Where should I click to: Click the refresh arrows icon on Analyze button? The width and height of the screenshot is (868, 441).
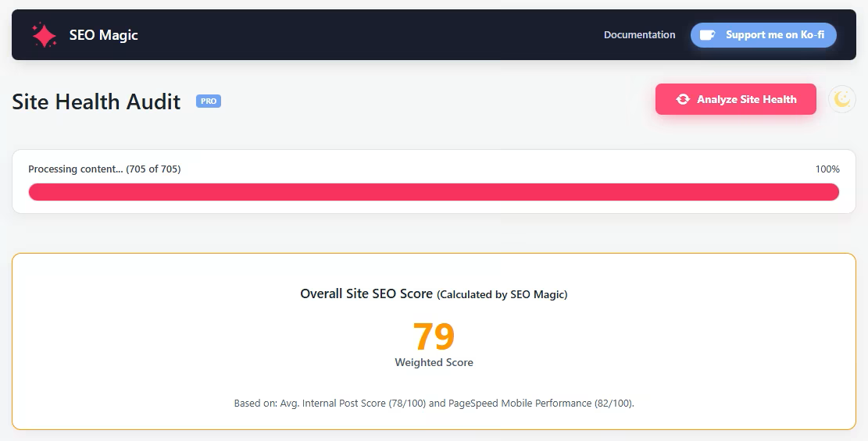683,99
